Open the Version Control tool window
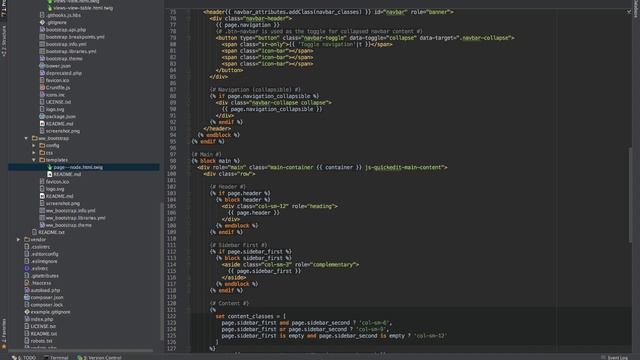 (x=99, y=358)
